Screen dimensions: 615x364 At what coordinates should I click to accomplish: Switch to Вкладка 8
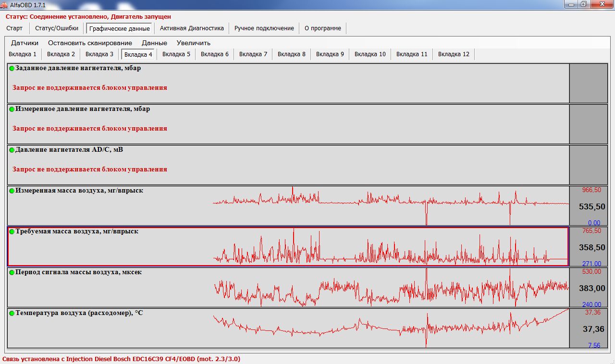(x=292, y=54)
